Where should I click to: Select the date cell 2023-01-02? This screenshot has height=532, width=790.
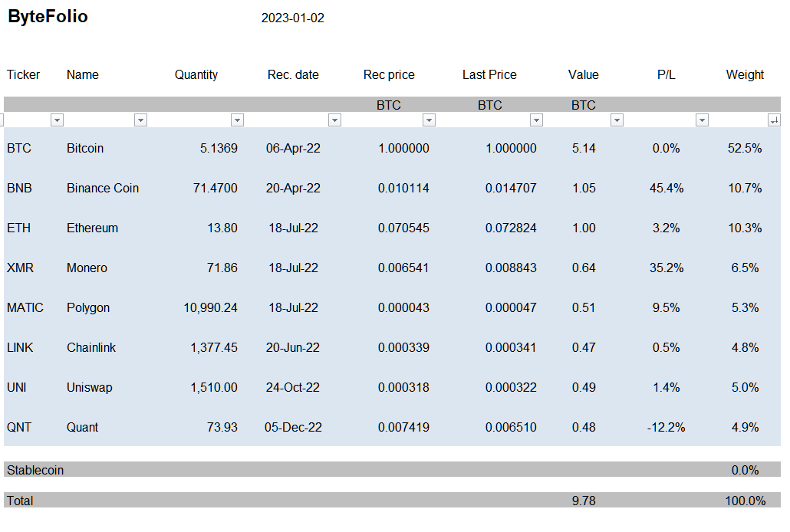click(293, 18)
